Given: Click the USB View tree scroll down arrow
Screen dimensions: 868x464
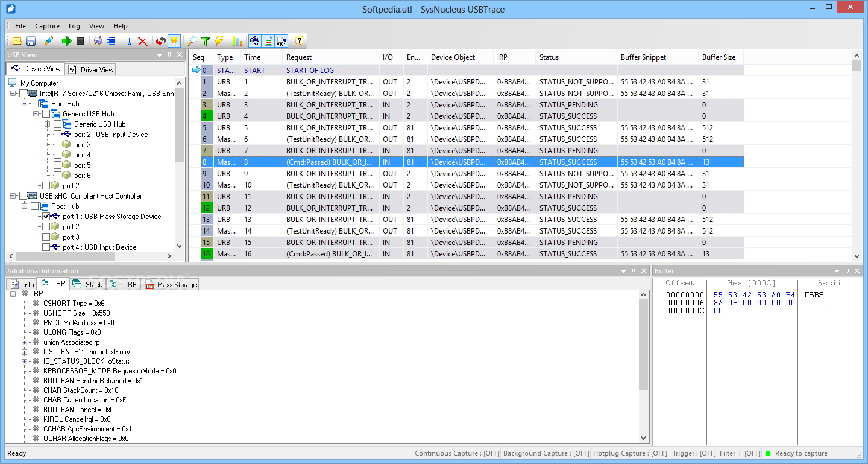Looking at the screenshot, I should tap(179, 246).
